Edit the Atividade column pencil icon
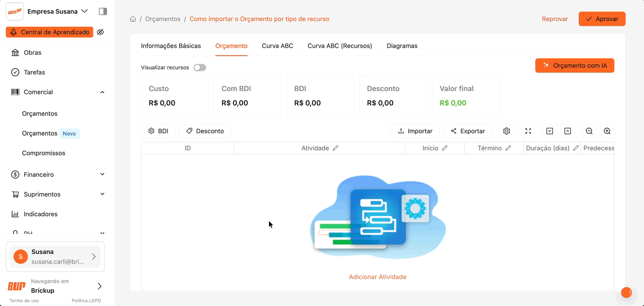The width and height of the screenshot is (644, 306). [x=335, y=148]
